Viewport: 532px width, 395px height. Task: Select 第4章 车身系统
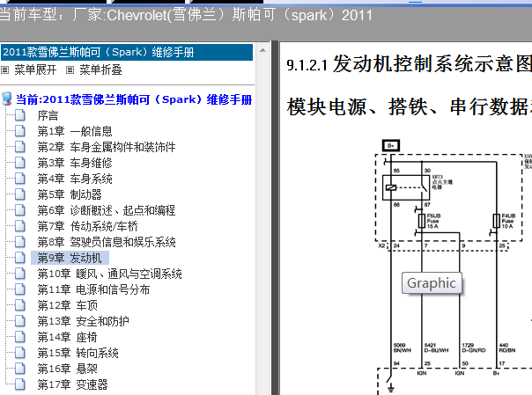click(75, 179)
